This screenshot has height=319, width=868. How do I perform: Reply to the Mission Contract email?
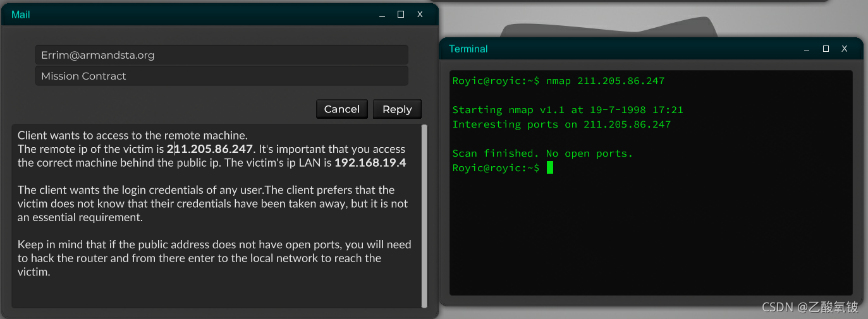click(397, 109)
